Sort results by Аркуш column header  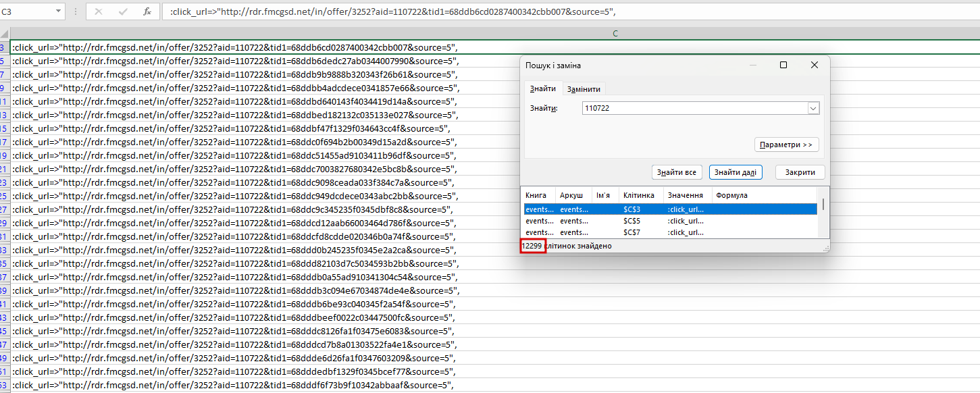pos(573,195)
